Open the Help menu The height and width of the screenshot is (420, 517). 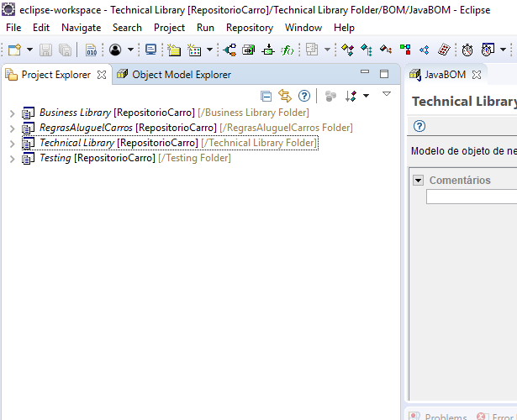(344, 28)
